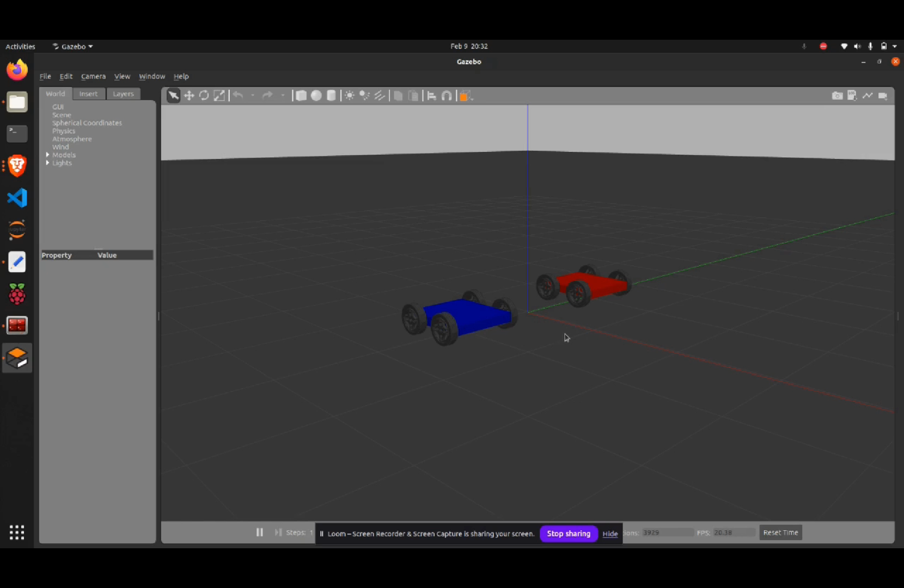
Task: Open the Edit menu
Action: (66, 76)
